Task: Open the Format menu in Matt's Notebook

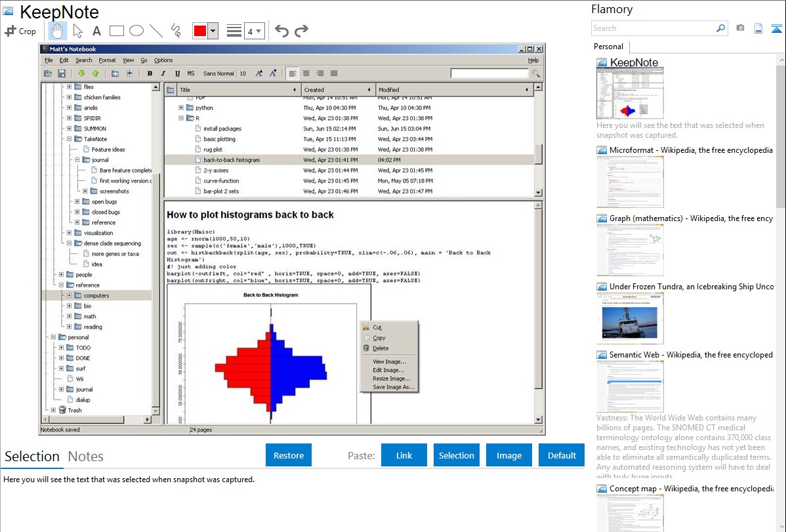Action: pos(107,60)
